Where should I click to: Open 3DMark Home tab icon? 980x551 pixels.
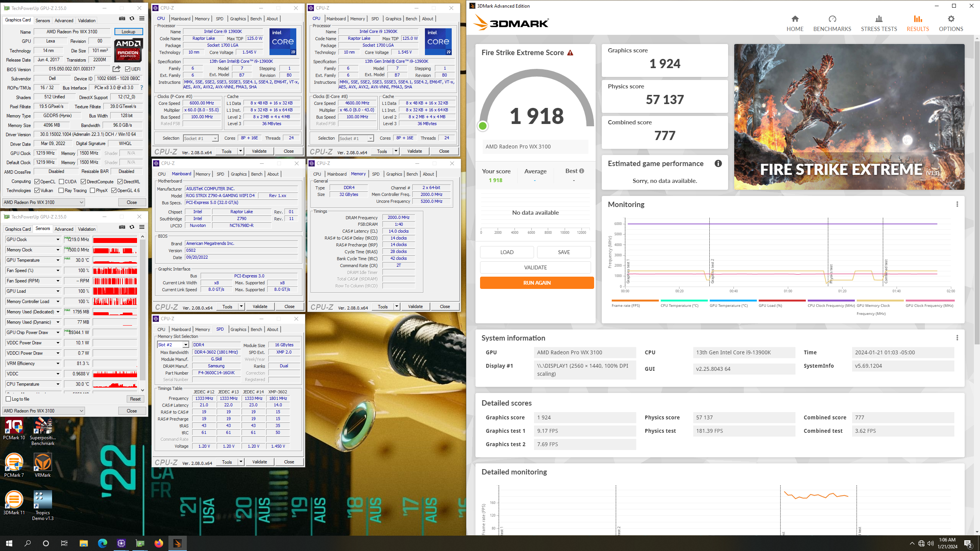click(795, 19)
